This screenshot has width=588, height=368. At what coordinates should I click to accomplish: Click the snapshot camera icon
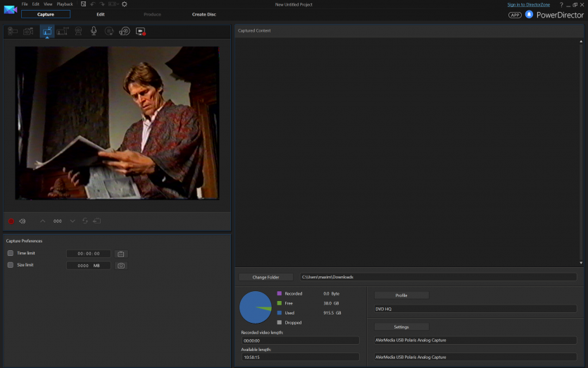click(x=121, y=265)
